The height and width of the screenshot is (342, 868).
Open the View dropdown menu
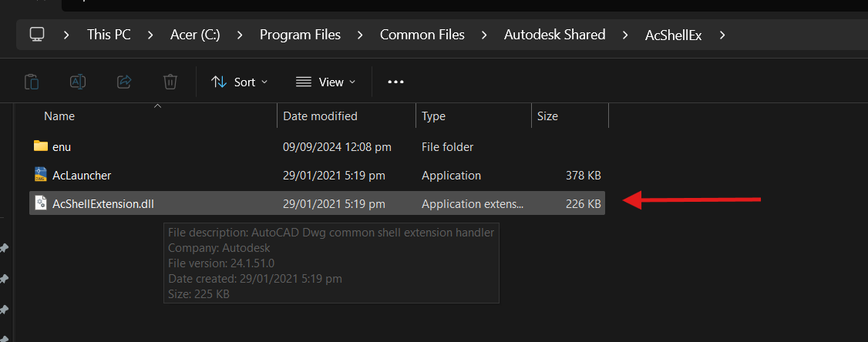326,82
